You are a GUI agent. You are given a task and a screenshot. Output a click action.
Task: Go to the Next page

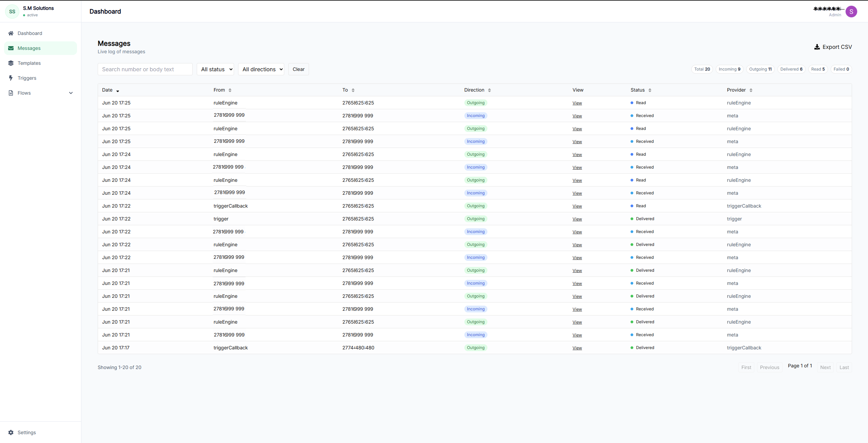click(825, 367)
